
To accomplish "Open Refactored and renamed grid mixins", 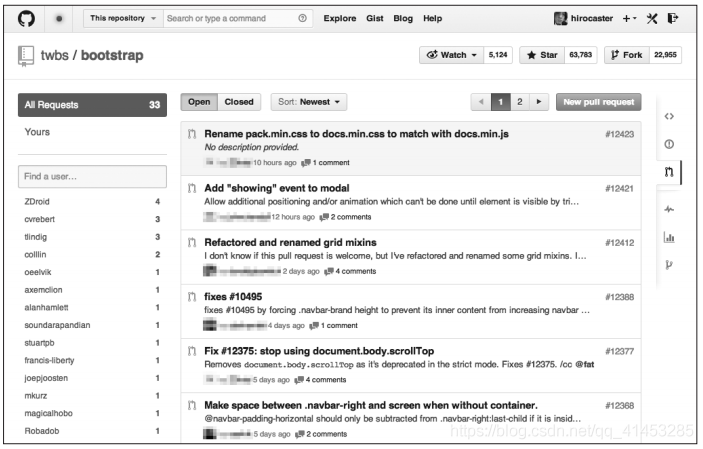I will coord(291,243).
